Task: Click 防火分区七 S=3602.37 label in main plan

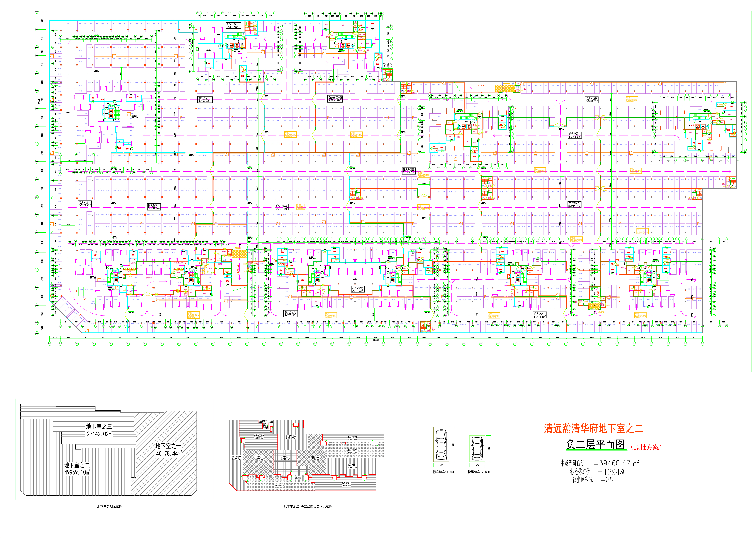Action: pos(290,314)
